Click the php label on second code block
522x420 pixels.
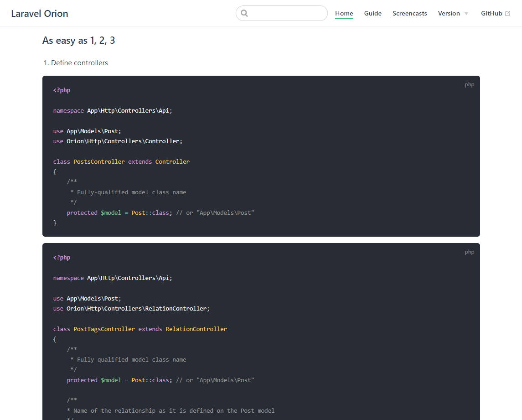click(x=469, y=252)
